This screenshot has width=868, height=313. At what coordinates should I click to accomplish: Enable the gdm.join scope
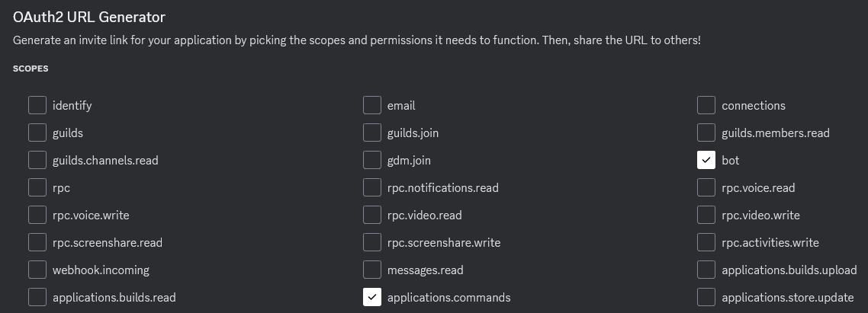point(372,161)
